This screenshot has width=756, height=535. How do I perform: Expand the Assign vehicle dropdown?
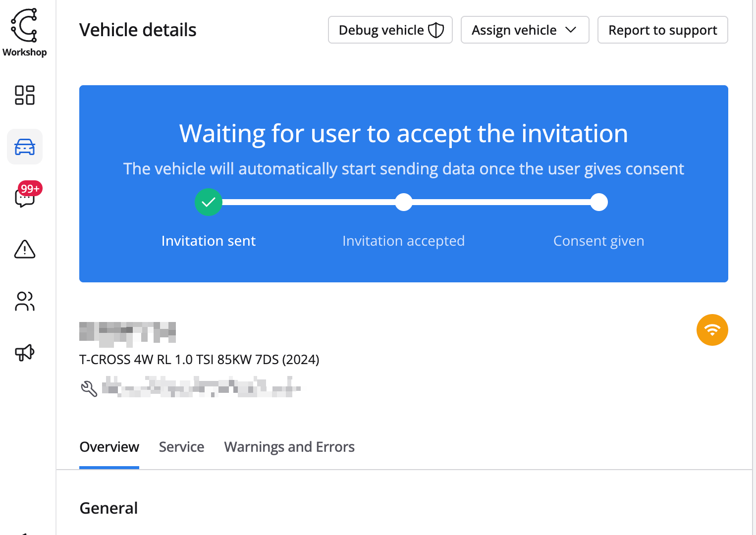point(525,30)
